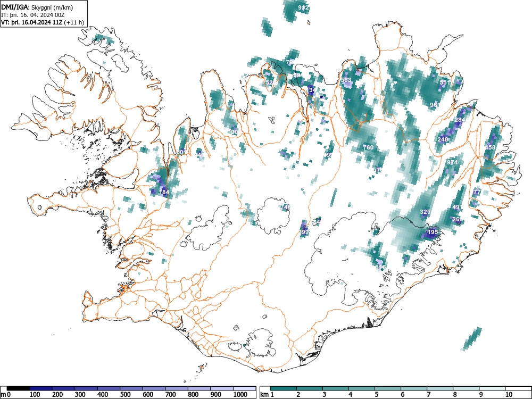
Task: Click the visibility value 912 at top
Action: point(303,7)
